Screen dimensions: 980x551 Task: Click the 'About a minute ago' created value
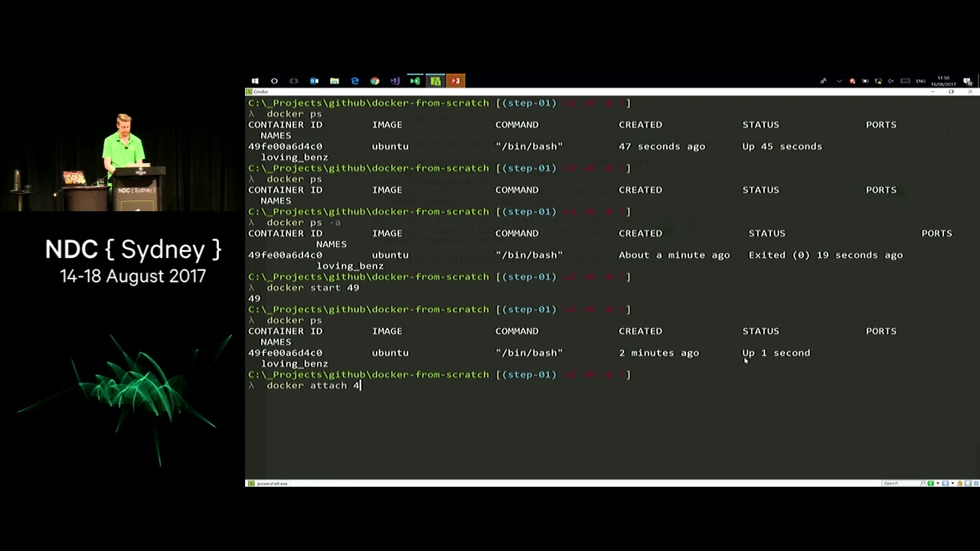pyautogui.click(x=675, y=255)
